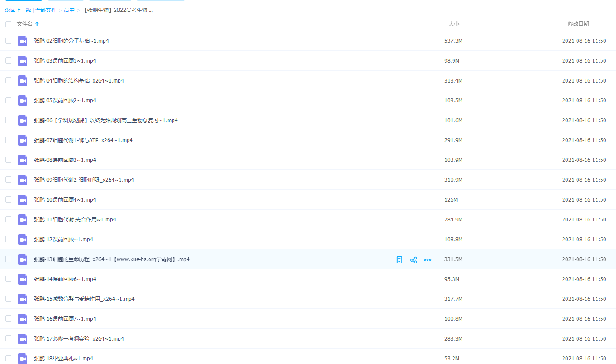Viewport: 616px width, 364px height.
Task: Open 张鹏-06【学科规划课】 video file name
Action: (105, 120)
